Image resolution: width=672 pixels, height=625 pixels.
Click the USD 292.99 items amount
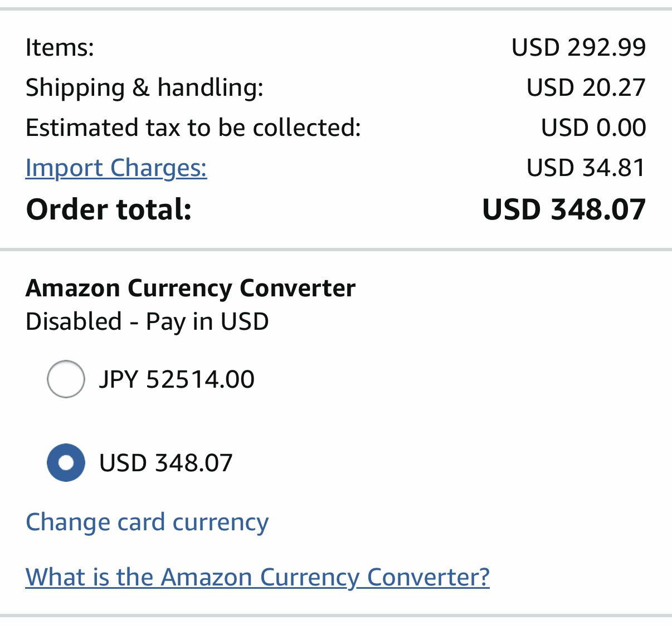pyautogui.click(x=578, y=47)
